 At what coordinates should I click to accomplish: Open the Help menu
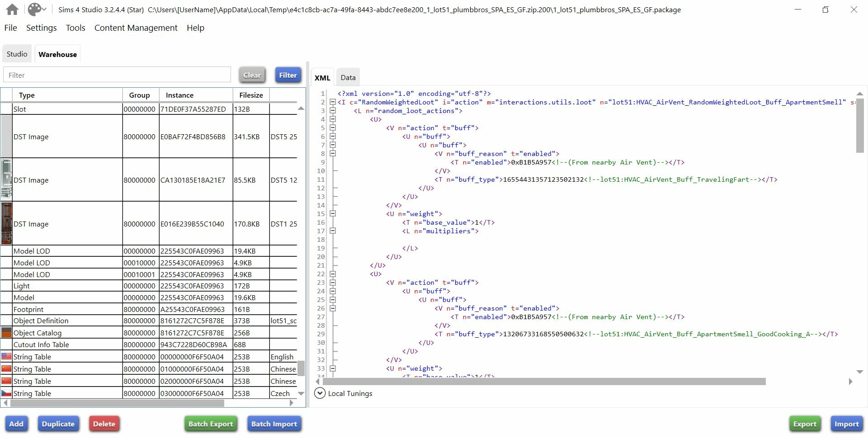point(196,28)
